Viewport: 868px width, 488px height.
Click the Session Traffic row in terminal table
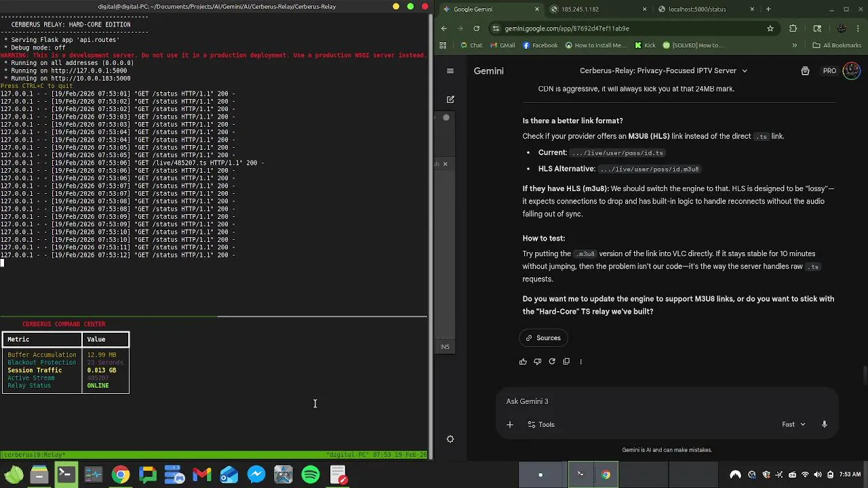[65, 370]
